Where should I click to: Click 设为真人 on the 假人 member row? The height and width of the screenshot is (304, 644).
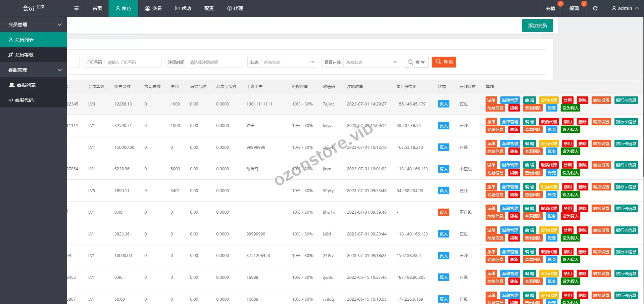(x=570, y=216)
